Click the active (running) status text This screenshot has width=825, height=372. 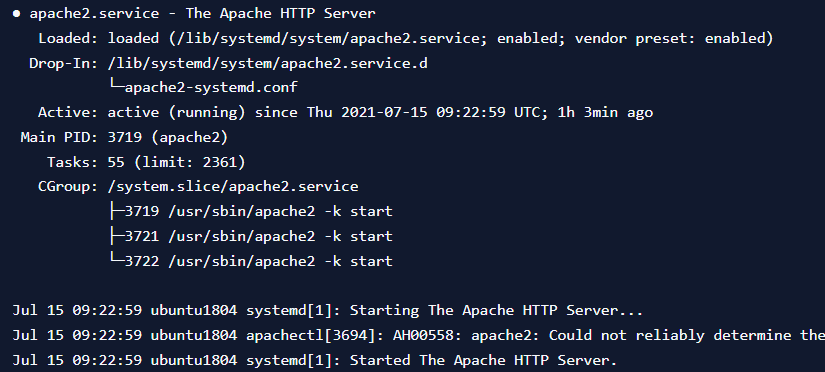(x=176, y=112)
